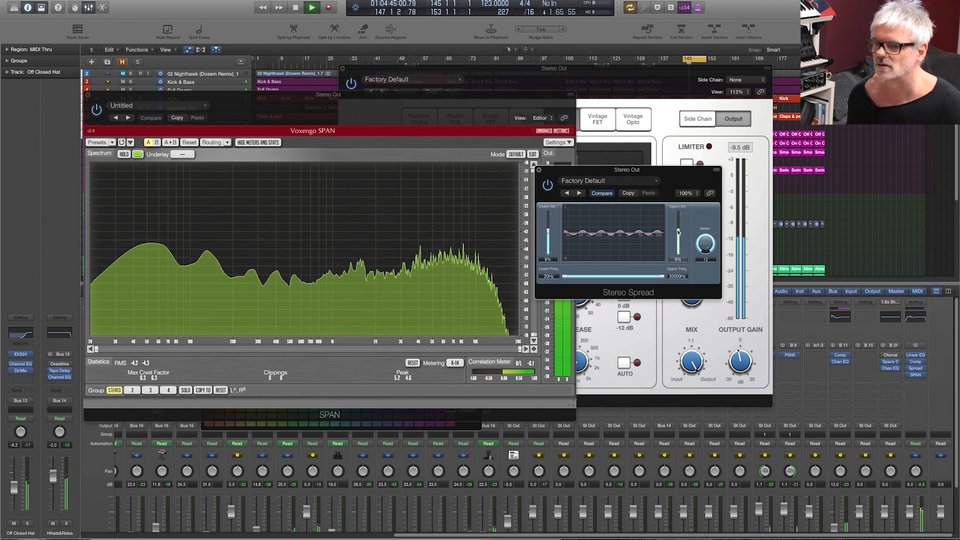The height and width of the screenshot is (540, 960).
Task: Fast forward the transport
Action: click(x=279, y=7)
